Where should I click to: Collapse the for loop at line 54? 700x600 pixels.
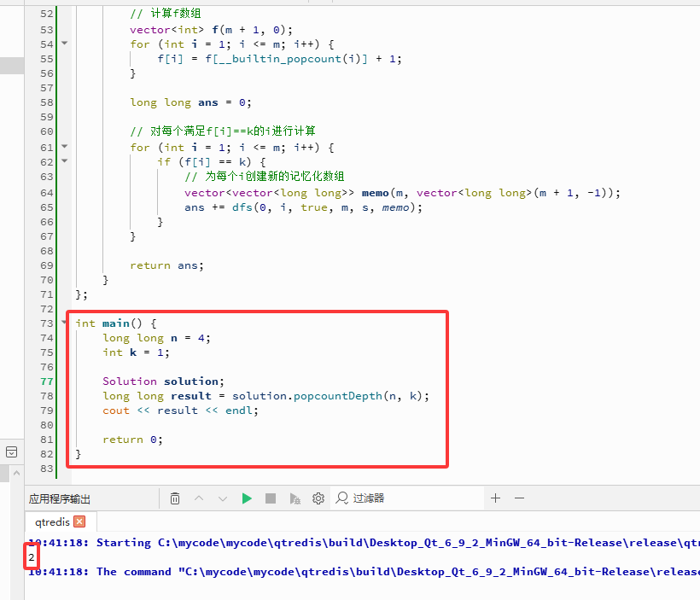[64, 44]
